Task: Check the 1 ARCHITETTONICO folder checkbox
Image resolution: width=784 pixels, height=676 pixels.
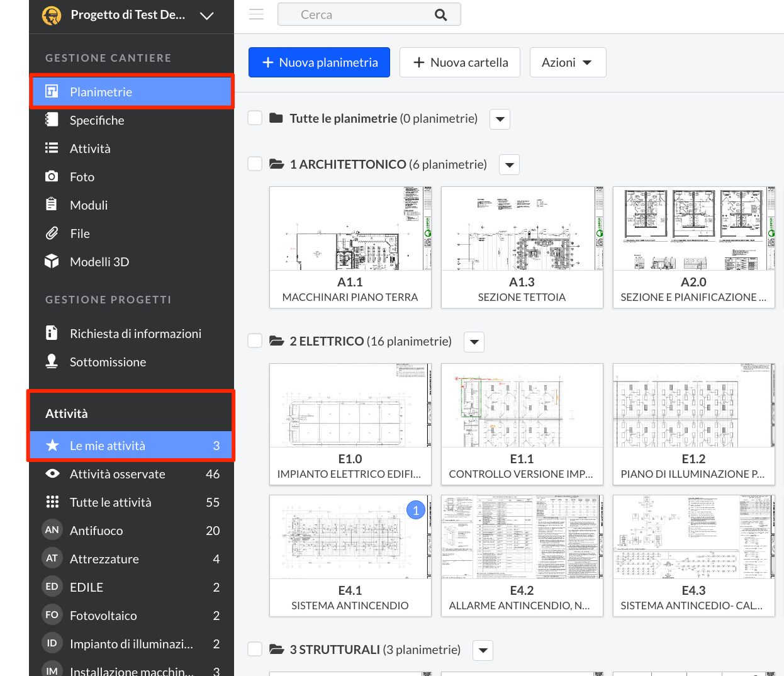Action: coord(255,164)
